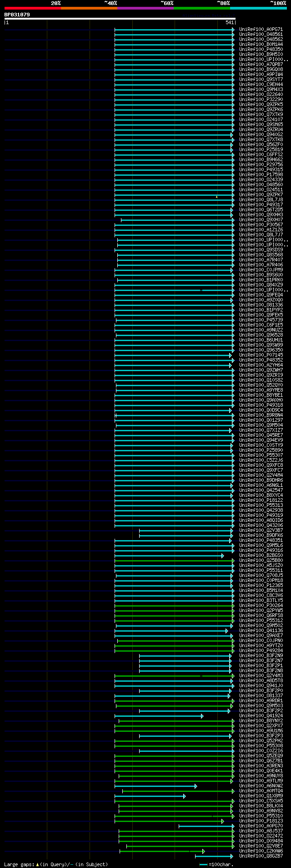291x868 pixels.
Task: Select label UniRef100_O22472
Action: tap(261, 836)
